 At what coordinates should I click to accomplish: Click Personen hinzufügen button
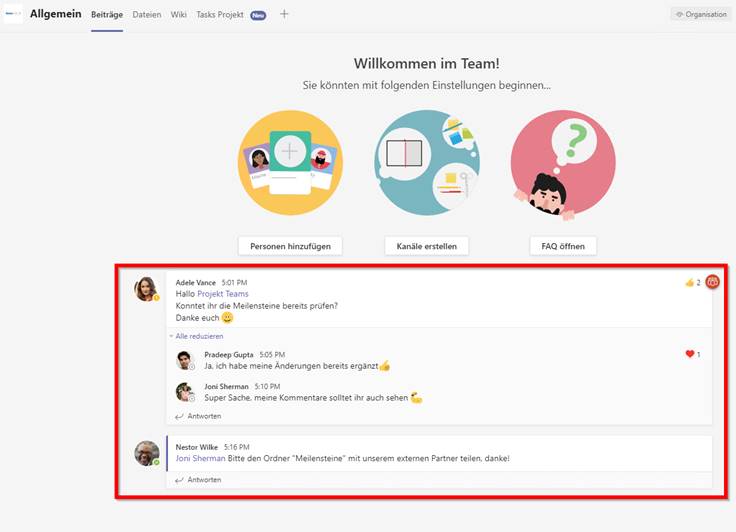(x=290, y=246)
